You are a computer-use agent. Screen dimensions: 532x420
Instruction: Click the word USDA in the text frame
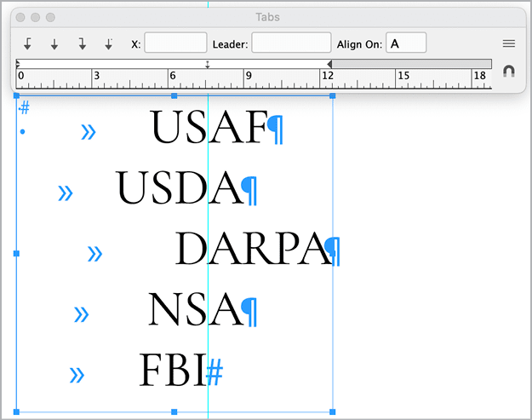coord(179,187)
